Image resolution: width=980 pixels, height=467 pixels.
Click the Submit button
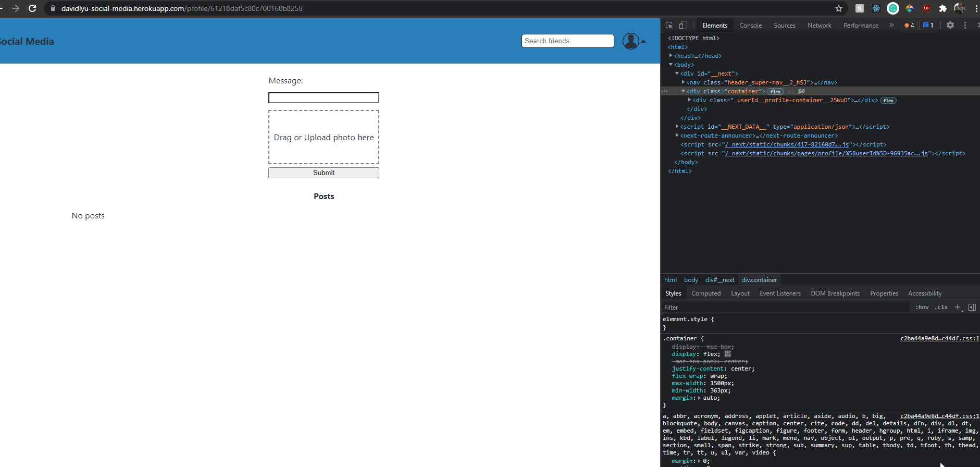click(x=324, y=173)
